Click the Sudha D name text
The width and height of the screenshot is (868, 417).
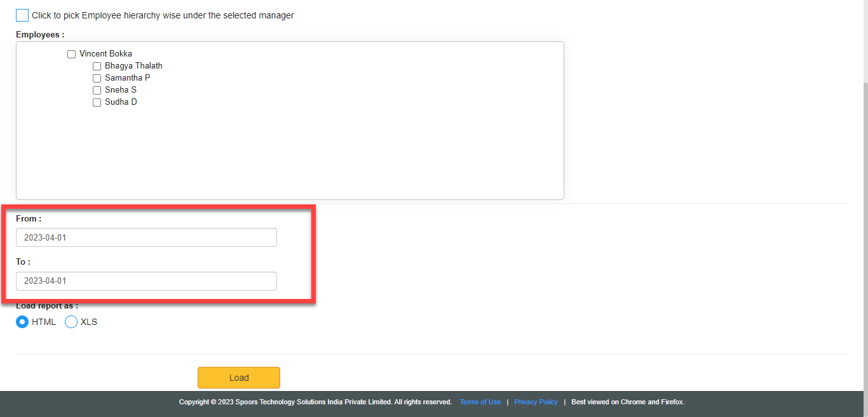tap(121, 102)
